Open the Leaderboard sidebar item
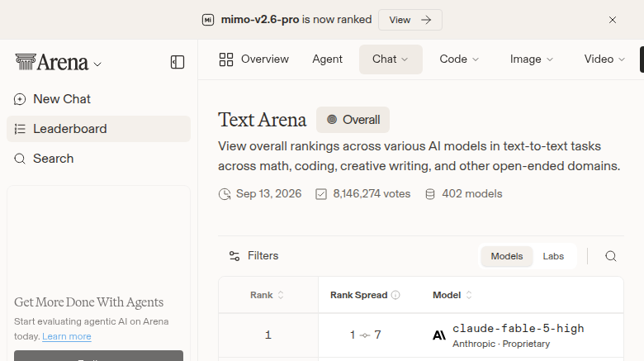 point(98,129)
